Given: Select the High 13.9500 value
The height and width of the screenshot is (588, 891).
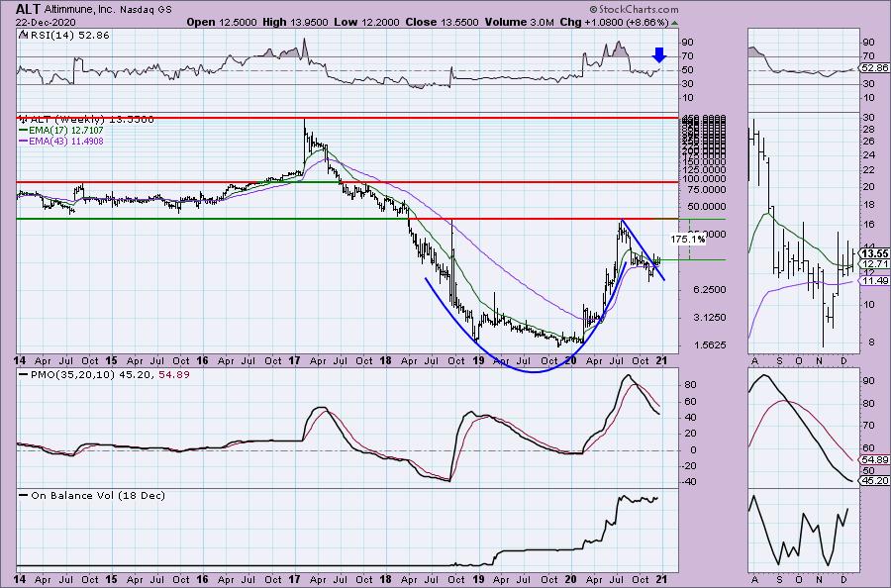Looking at the screenshot, I should [295, 22].
